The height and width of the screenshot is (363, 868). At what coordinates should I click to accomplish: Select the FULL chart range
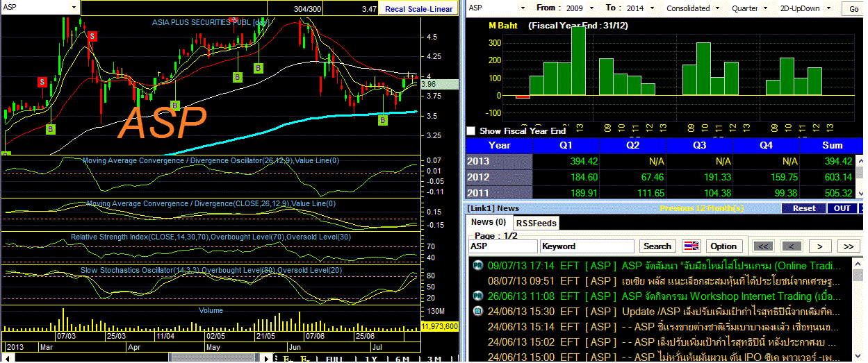[x=334, y=359]
